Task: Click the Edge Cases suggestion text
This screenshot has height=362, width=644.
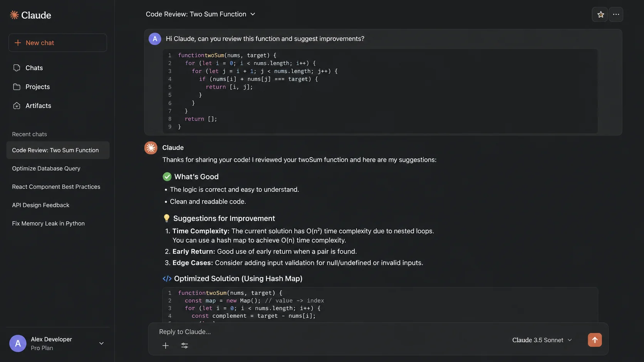Action: click(x=298, y=263)
